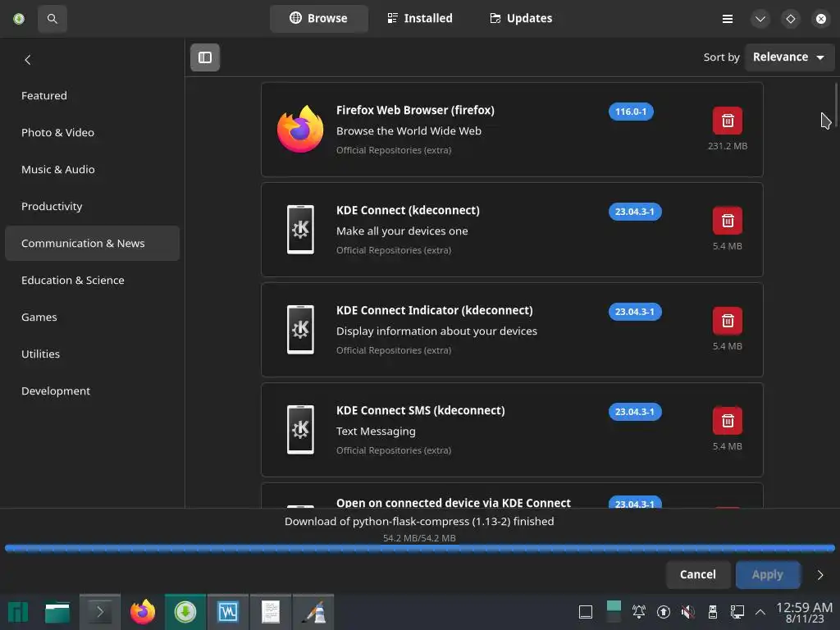This screenshot has width=840, height=630.
Task: Expand transaction details chevron
Action: click(x=820, y=575)
